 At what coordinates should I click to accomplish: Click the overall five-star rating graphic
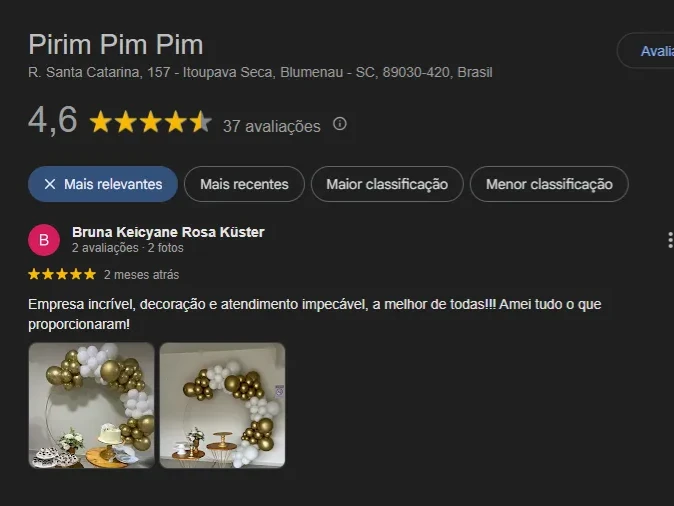(x=150, y=122)
